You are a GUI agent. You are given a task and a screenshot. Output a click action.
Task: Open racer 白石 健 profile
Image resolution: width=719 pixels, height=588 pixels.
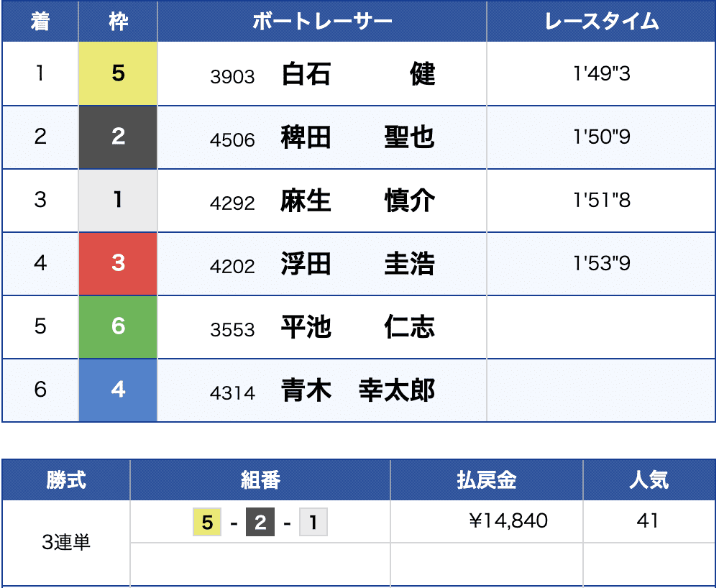[358, 74]
